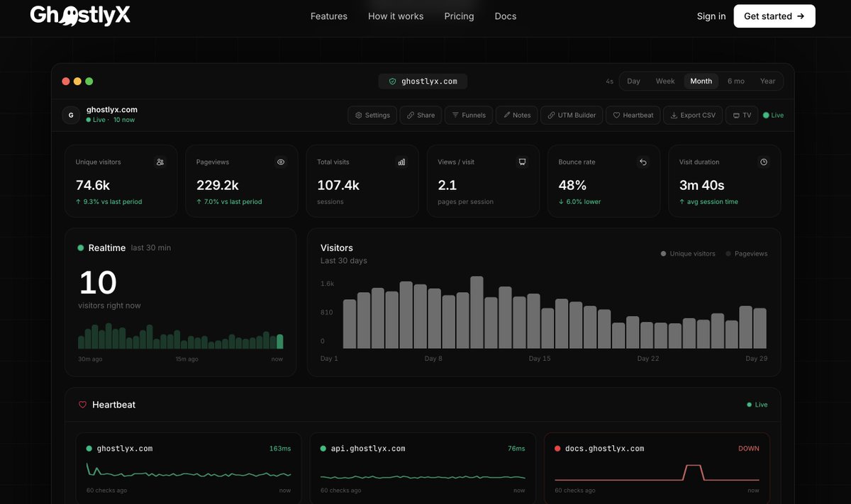Click the highlighted 'now' realtime bar
The width and height of the screenshot is (851, 504).
279,342
